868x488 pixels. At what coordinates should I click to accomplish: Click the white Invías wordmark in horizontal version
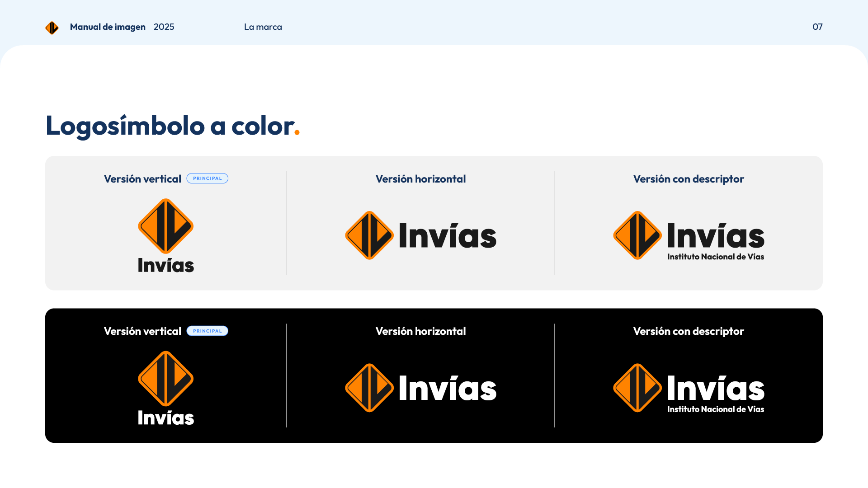[x=448, y=388]
